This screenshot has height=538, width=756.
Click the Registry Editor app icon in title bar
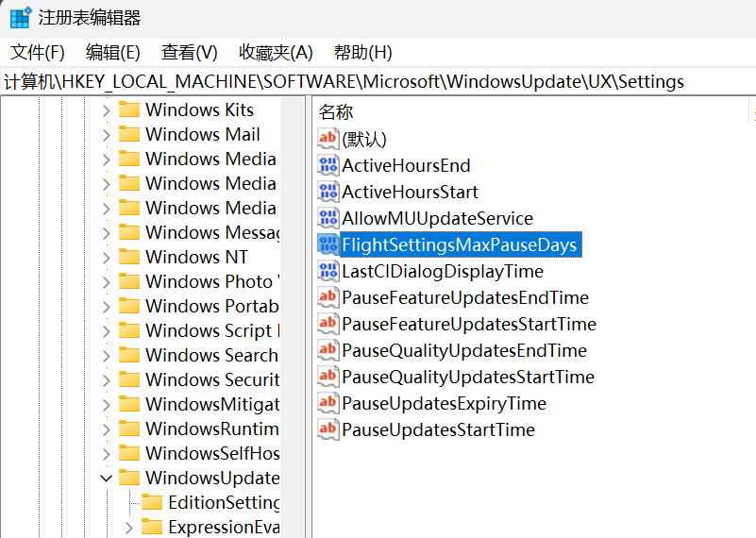(x=20, y=18)
